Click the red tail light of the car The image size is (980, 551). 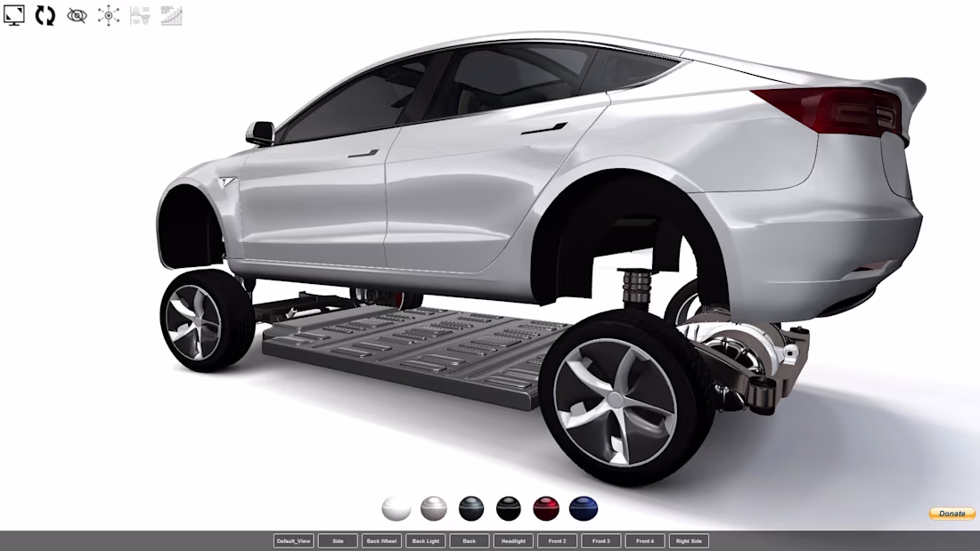click(831, 110)
